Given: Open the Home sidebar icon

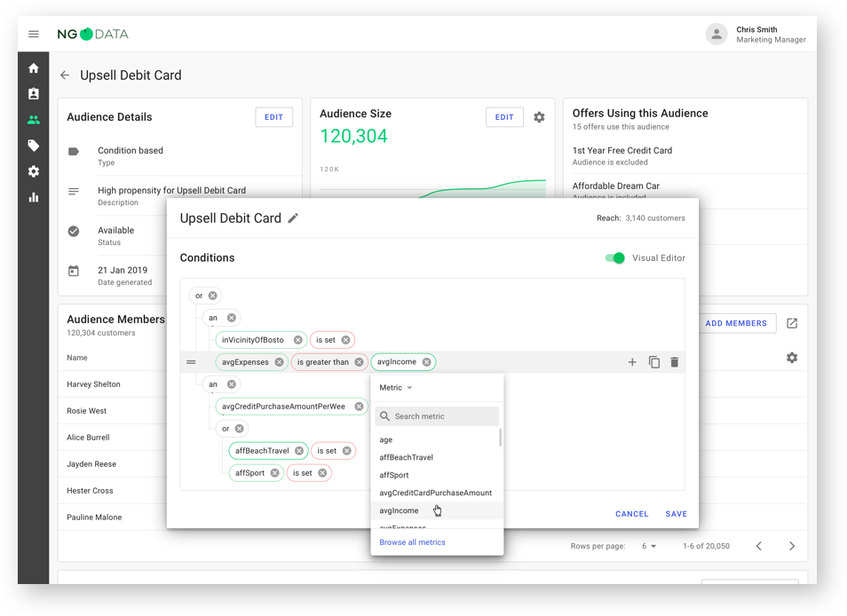Looking at the screenshot, I should pos(33,67).
